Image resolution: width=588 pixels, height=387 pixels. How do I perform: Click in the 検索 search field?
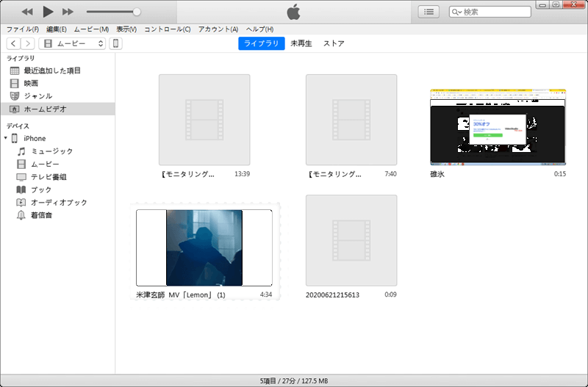tap(496, 12)
